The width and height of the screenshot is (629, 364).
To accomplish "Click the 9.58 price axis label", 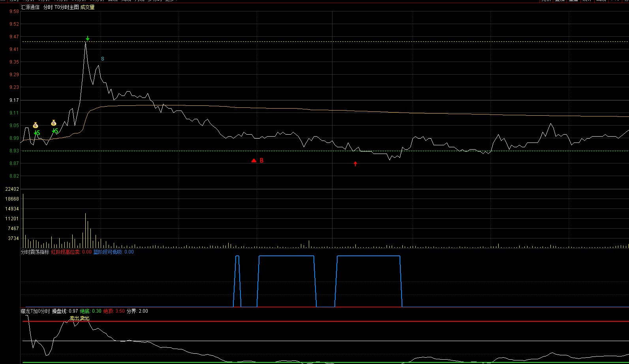I will [14, 11].
